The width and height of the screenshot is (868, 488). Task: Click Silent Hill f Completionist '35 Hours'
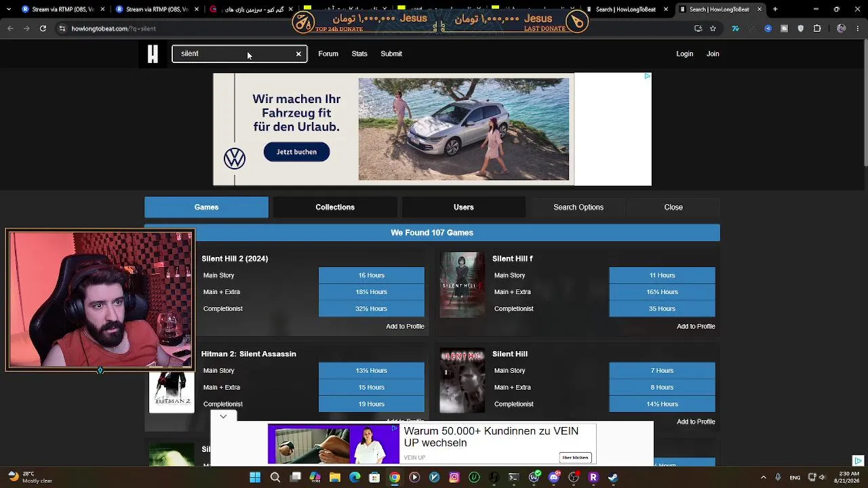662,308
